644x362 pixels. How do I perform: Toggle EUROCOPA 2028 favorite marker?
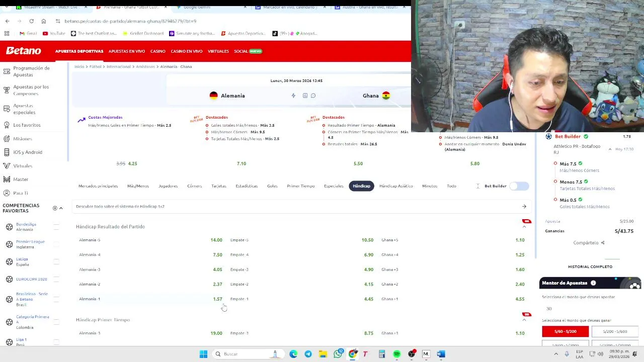tap(56, 279)
